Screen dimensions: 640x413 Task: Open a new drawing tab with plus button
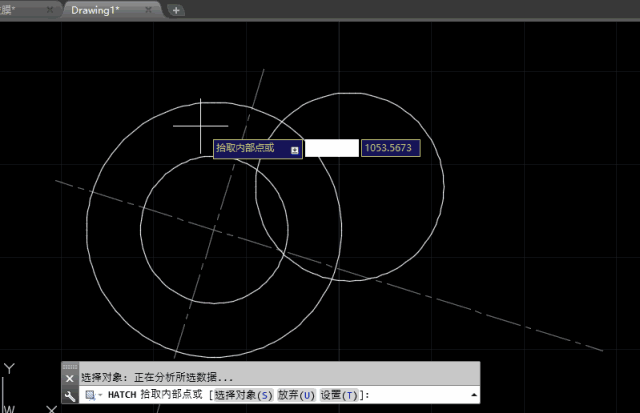click(176, 10)
